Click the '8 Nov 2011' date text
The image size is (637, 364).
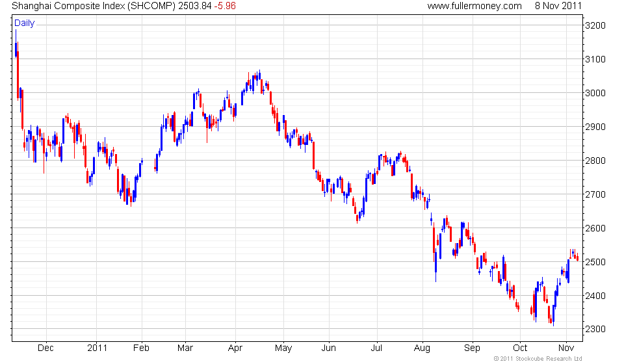tap(558, 6)
